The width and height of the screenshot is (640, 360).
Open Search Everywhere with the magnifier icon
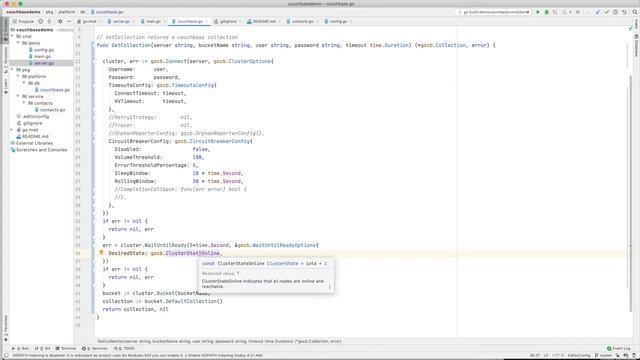[635, 12]
